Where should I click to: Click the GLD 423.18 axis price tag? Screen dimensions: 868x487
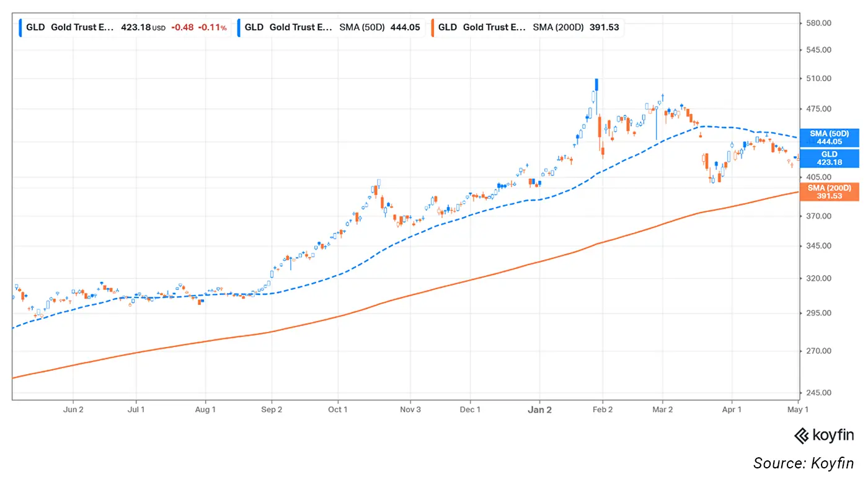pos(829,158)
